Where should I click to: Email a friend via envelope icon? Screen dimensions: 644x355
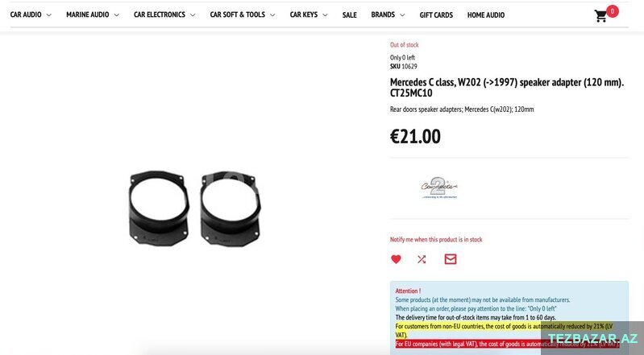tap(451, 259)
